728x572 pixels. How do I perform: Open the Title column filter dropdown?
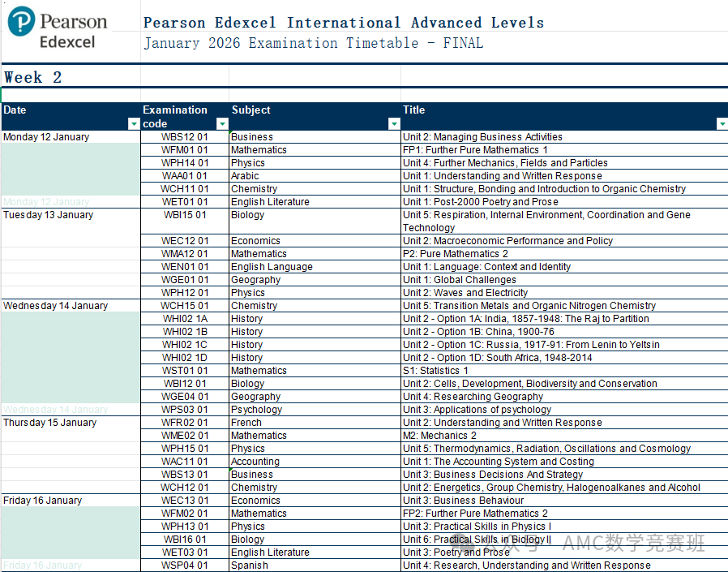722,124
